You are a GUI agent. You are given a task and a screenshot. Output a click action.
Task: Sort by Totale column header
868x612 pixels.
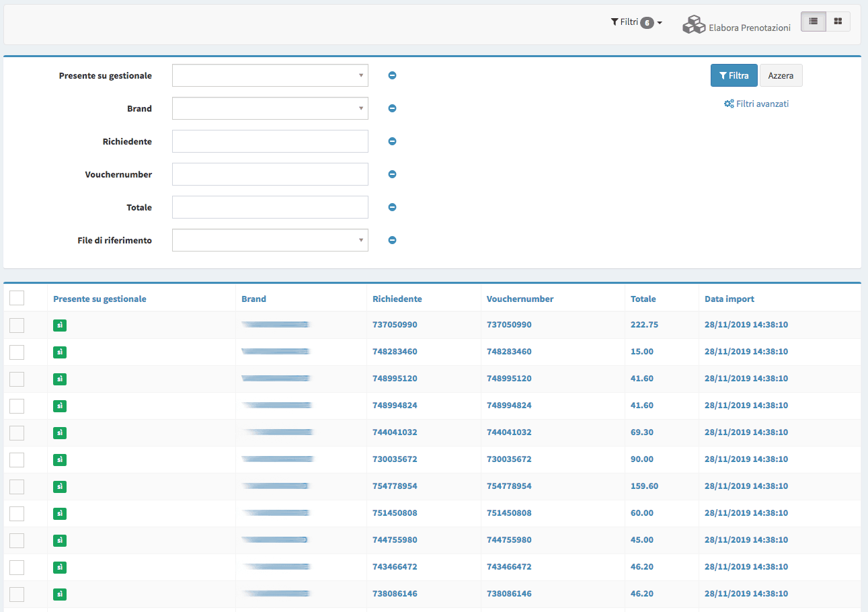pos(643,299)
